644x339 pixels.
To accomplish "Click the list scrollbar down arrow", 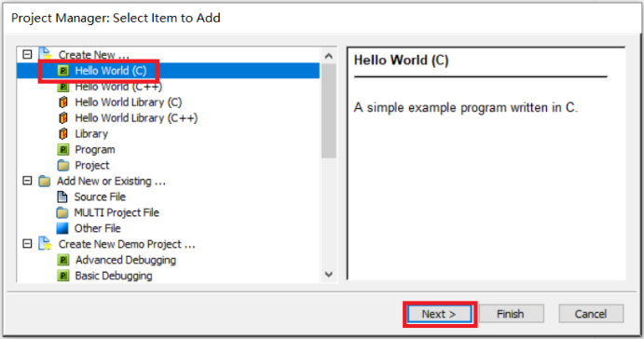I will [329, 274].
